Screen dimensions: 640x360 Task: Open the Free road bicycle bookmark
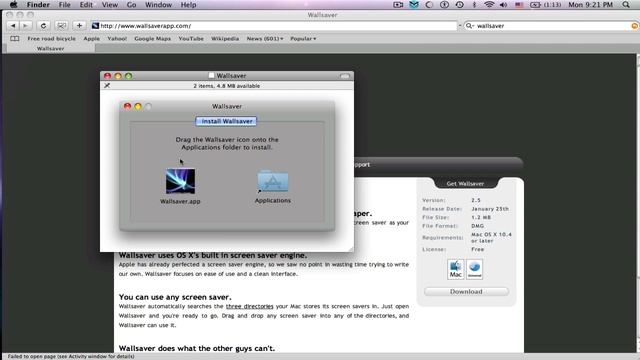click(51, 38)
